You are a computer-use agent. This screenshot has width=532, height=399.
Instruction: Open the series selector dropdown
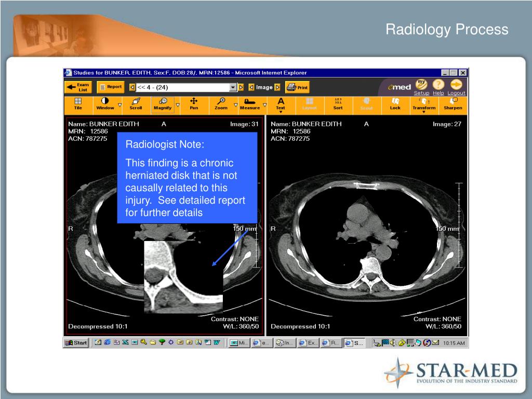click(233, 87)
